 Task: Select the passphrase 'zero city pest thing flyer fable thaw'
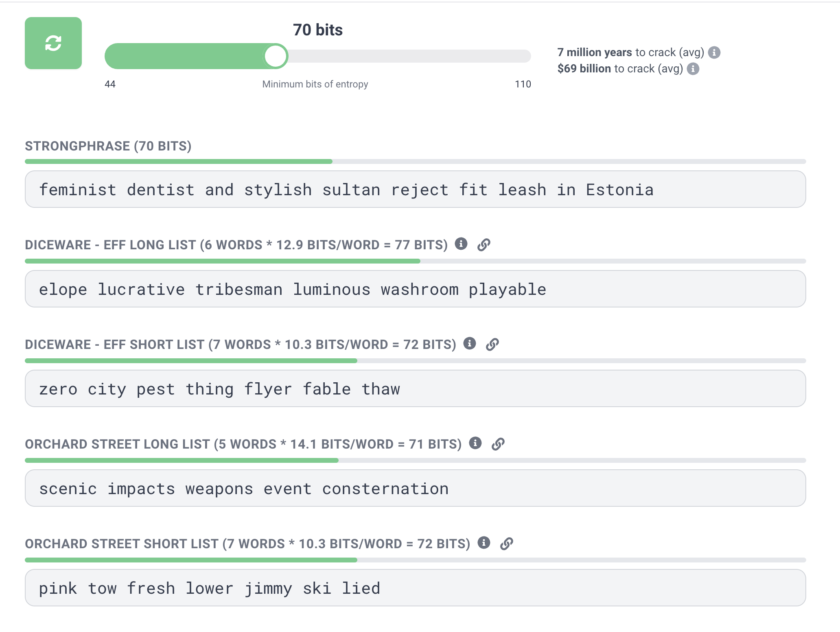click(x=416, y=388)
